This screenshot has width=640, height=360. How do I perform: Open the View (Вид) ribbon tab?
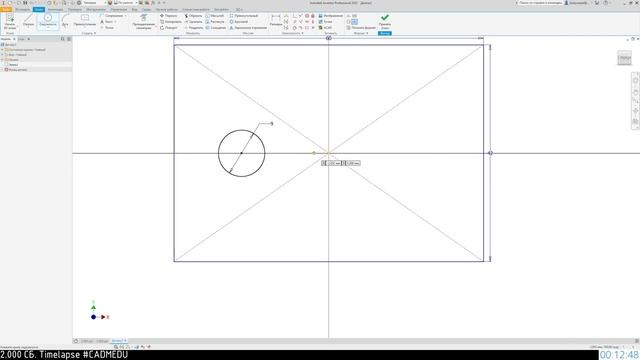[134, 9]
